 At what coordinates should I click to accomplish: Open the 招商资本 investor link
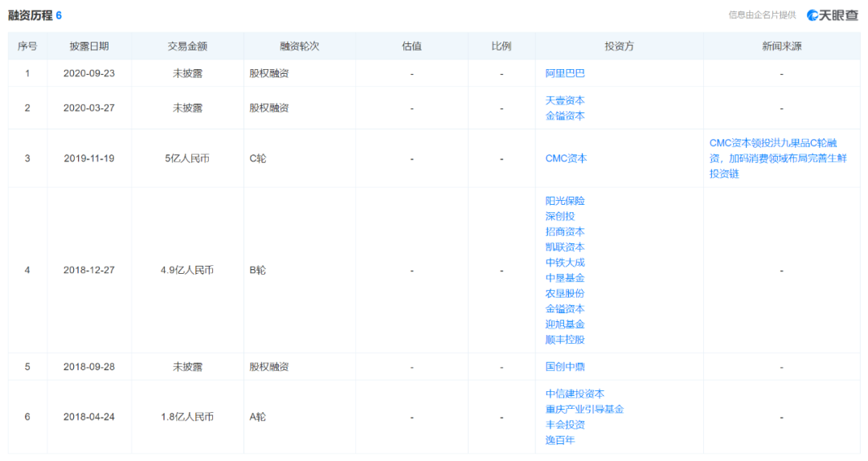[x=565, y=232]
